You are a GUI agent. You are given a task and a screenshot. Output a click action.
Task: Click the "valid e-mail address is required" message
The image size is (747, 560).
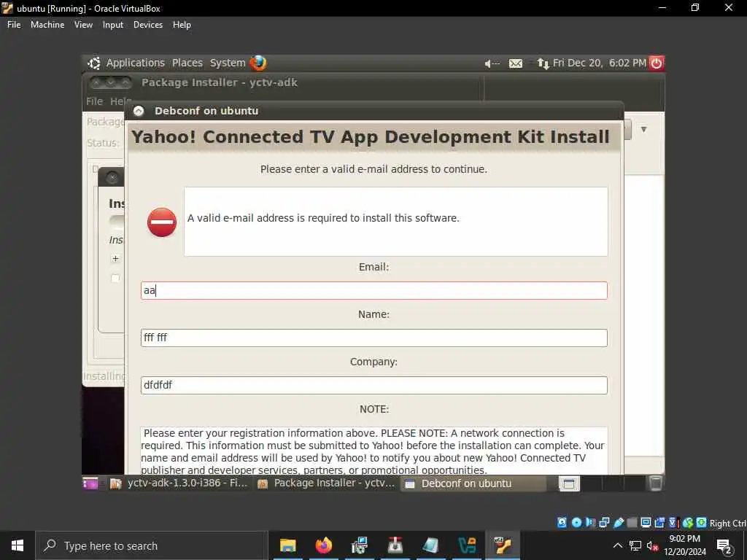click(323, 218)
